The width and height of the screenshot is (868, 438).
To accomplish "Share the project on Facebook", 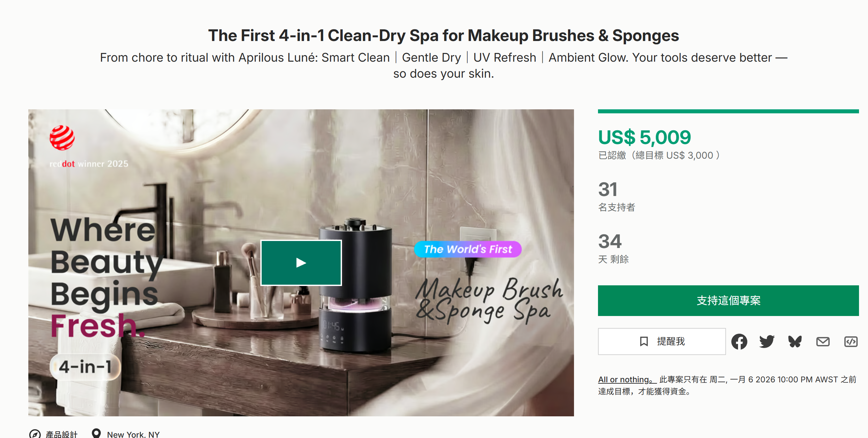I will click(x=739, y=342).
